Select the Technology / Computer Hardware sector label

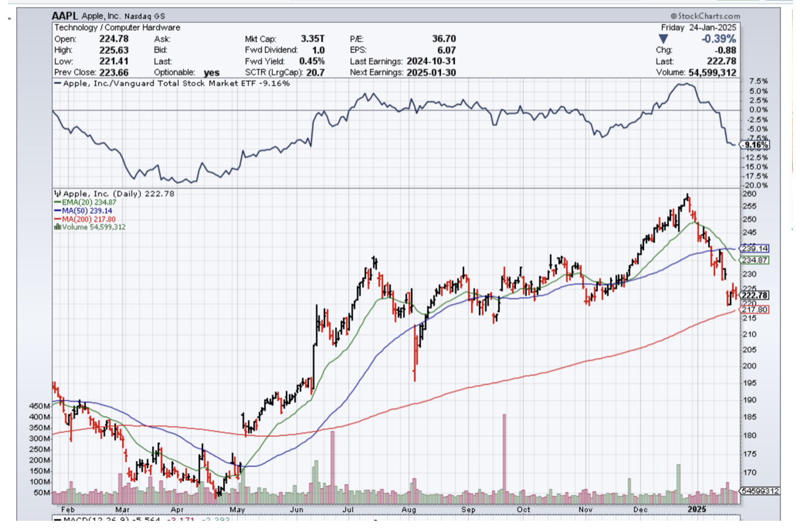pyautogui.click(x=117, y=27)
